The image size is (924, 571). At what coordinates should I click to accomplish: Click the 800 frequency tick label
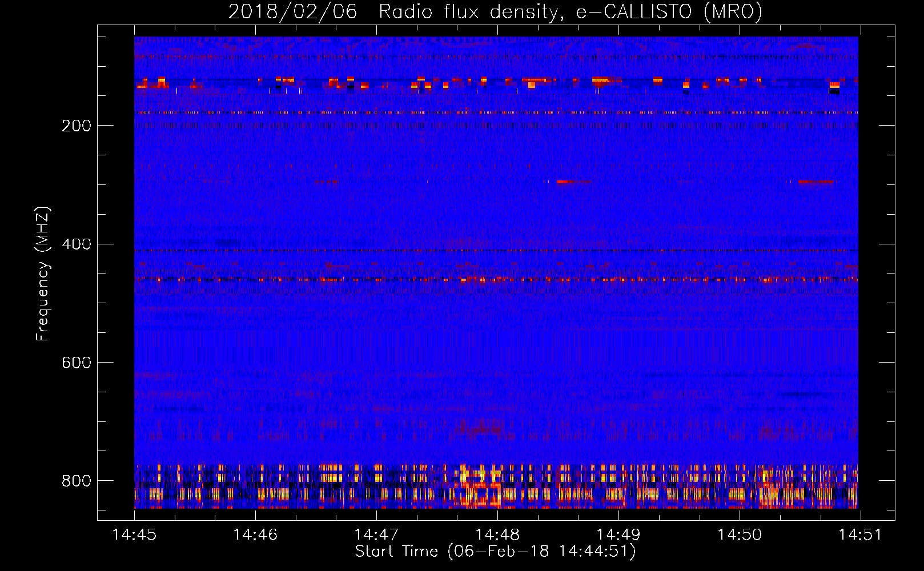pyautogui.click(x=77, y=481)
